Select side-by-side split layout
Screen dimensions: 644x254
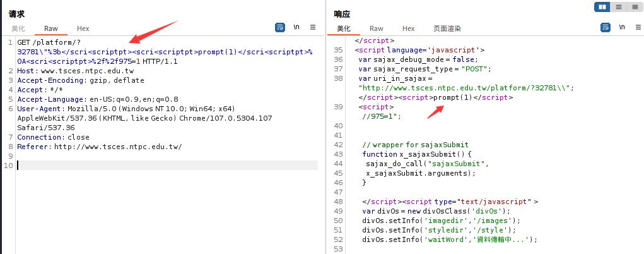602,7
